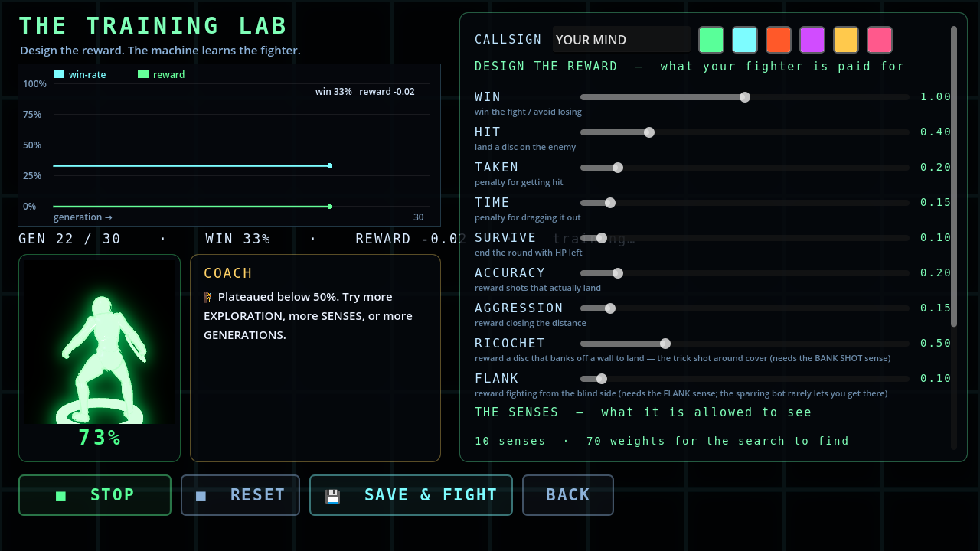Click the glowing fighter preview thumbnail

[100, 342]
